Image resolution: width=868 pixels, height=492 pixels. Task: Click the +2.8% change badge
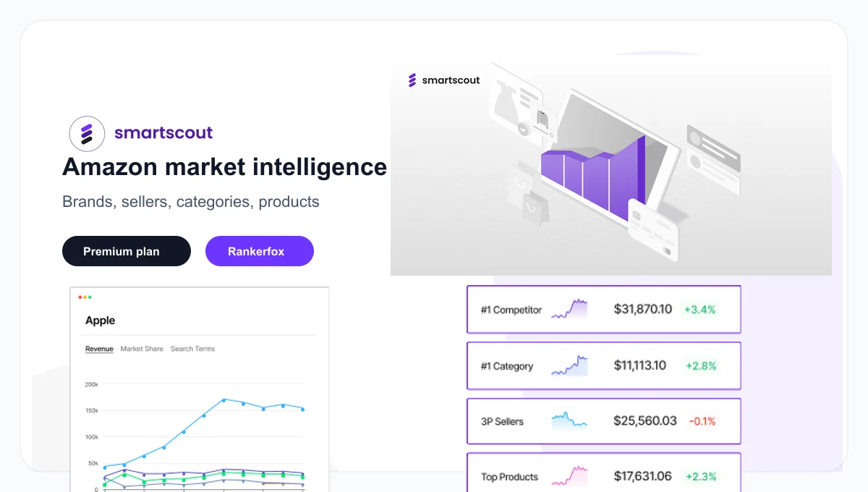pyautogui.click(x=701, y=365)
